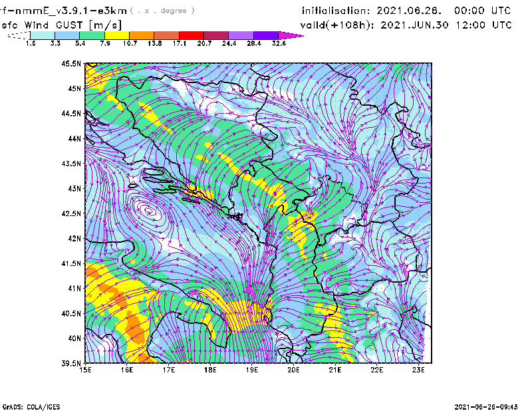Click the magenta arrow at legend end
Viewport: 532px width, 411px height.
coord(291,35)
